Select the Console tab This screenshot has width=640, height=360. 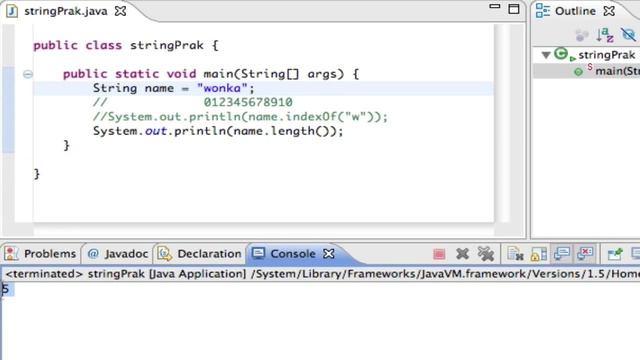(293, 254)
